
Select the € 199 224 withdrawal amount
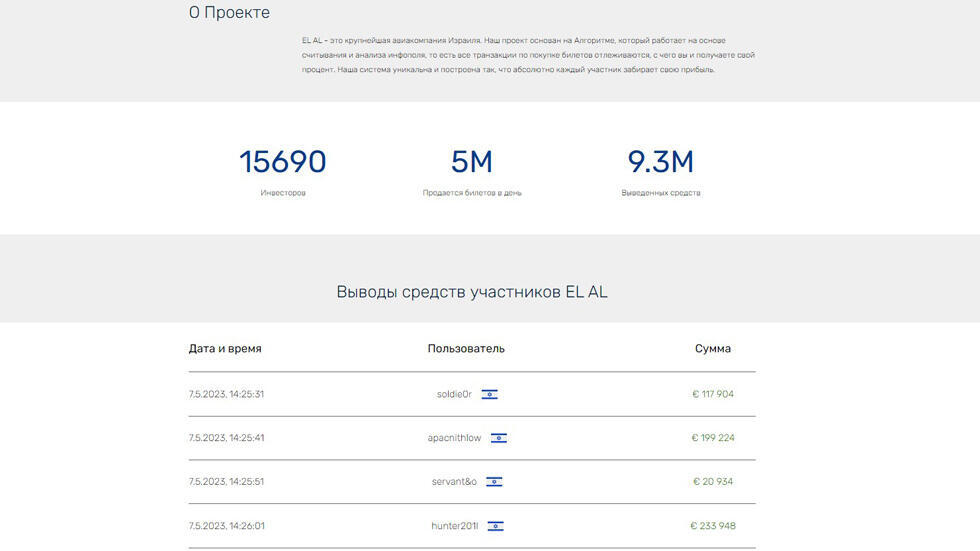pos(713,438)
